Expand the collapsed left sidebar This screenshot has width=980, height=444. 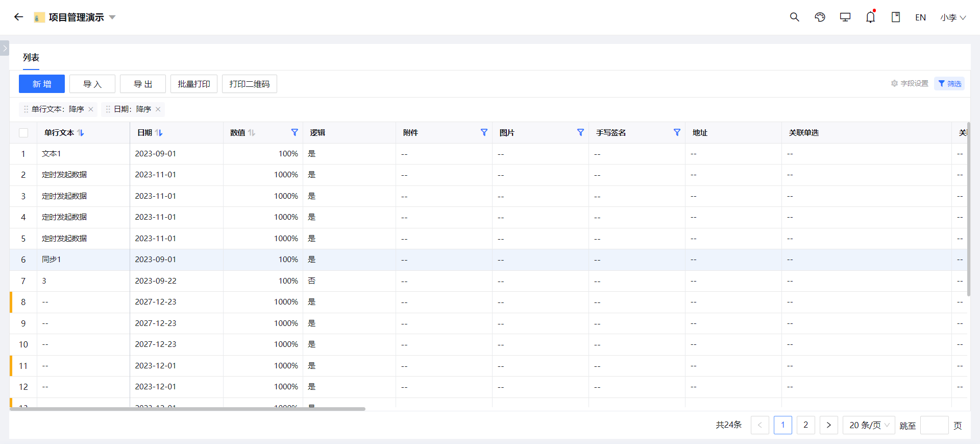coord(5,48)
